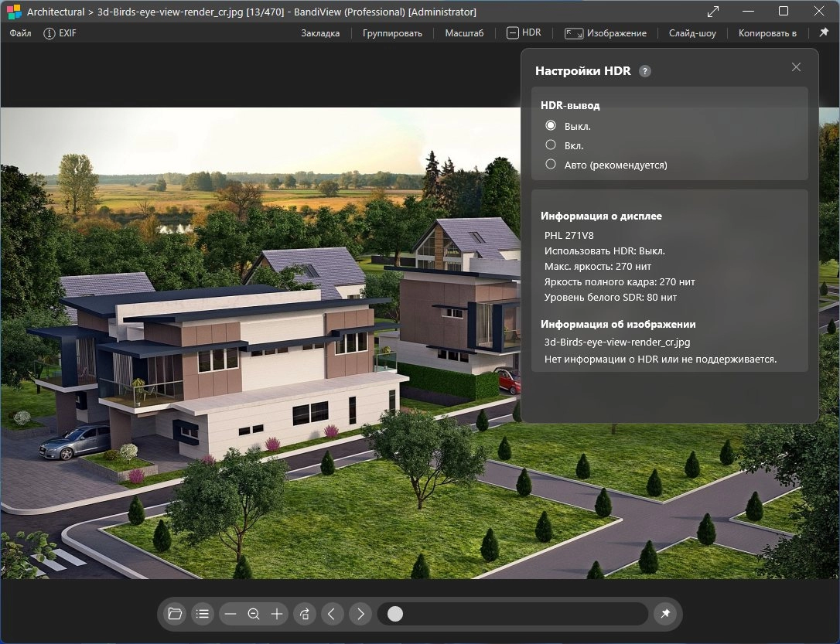Select HDR output Вкл. radio button
The height and width of the screenshot is (644, 840).
click(551, 145)
